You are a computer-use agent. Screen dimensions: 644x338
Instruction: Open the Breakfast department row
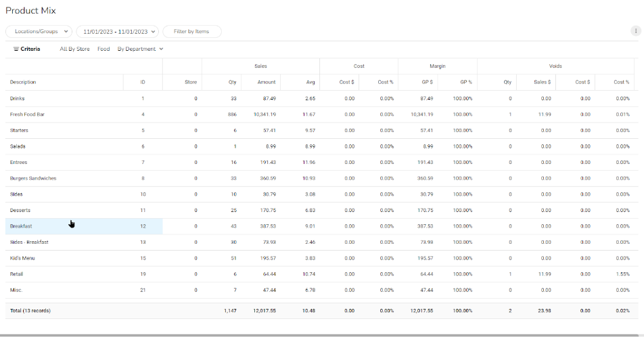(20, 226)
